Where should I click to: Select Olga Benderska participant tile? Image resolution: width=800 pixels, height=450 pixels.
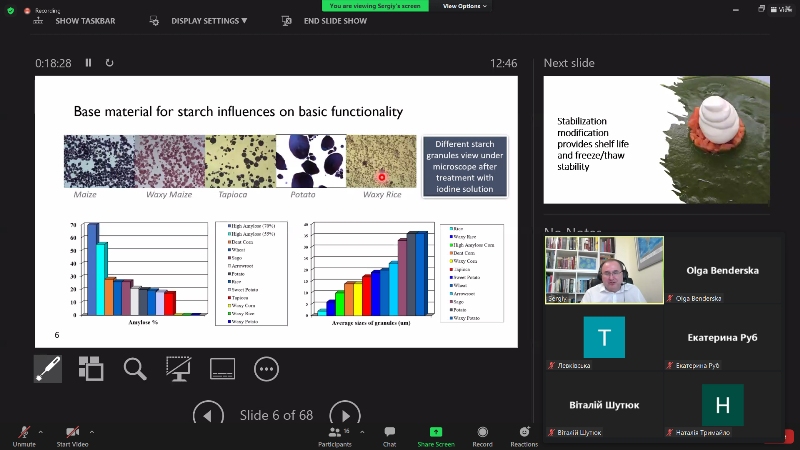coord(723,270)
